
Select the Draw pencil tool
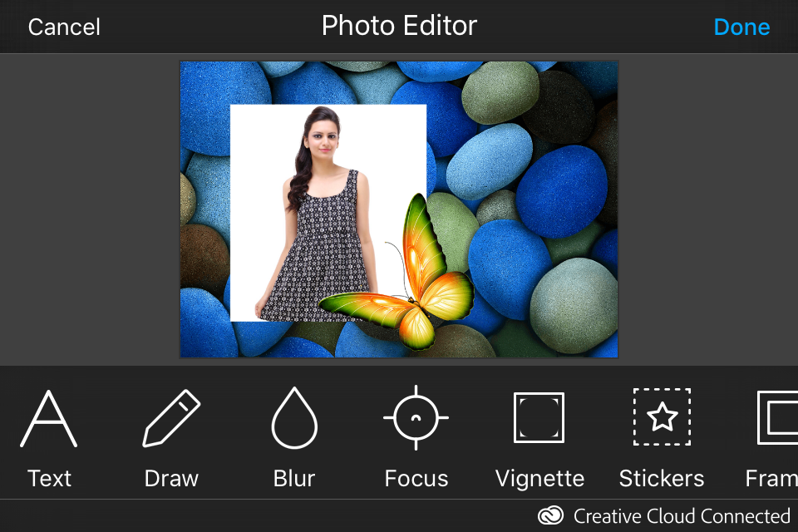coord(171,418)
